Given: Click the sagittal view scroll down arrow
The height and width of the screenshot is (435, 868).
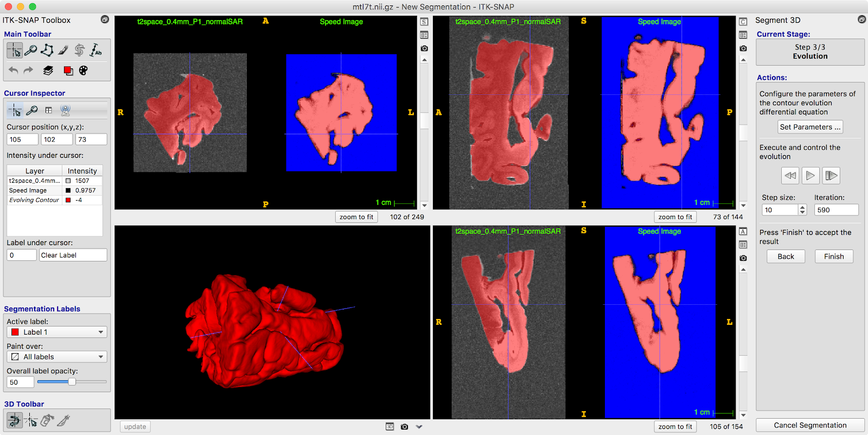Looking at the screenshot, I should [x=743, y=206].
